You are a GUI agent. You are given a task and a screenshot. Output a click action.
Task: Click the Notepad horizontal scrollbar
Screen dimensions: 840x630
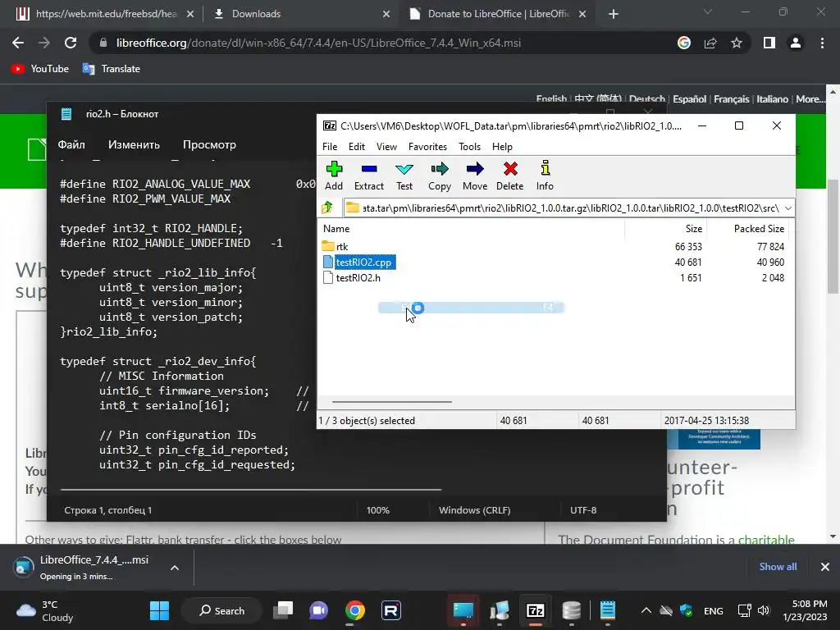[x=251, y=489]
